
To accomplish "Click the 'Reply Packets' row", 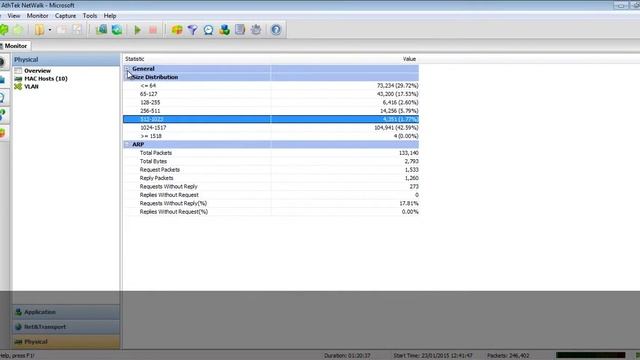I will (271, 178).
